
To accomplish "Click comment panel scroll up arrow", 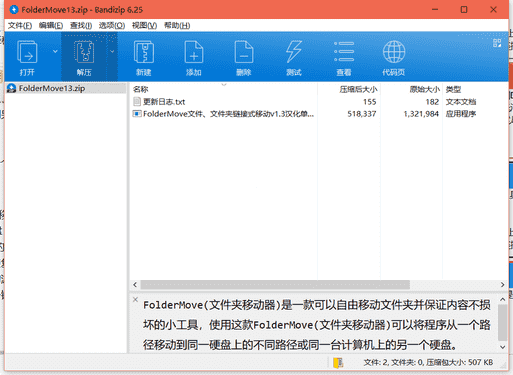I will 503,300.
